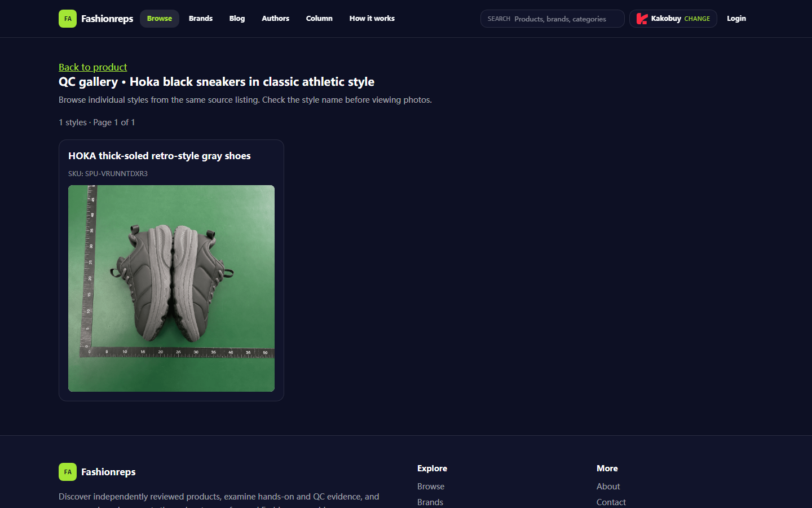The width and height of the screenshot is (812, 508).
Task: Go to the Blog page
Action: pos(237,19)
